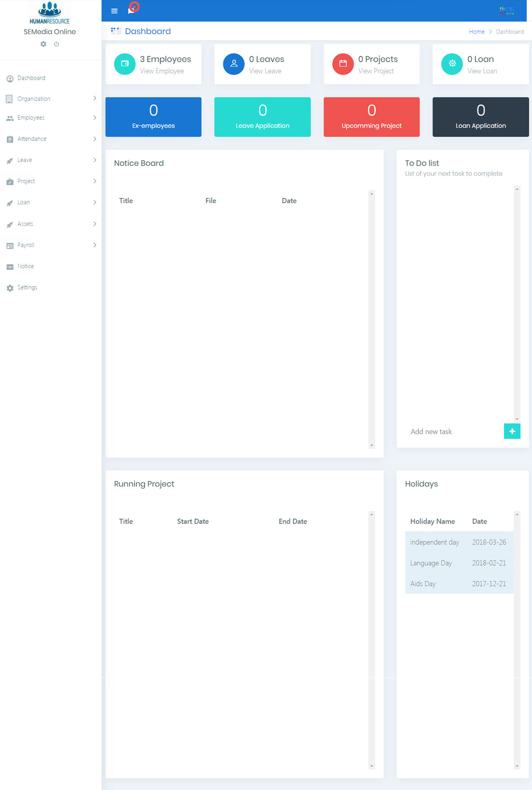Follow the View Project link
The height and width of the screenshot is (790, 532).
point(376,71)
